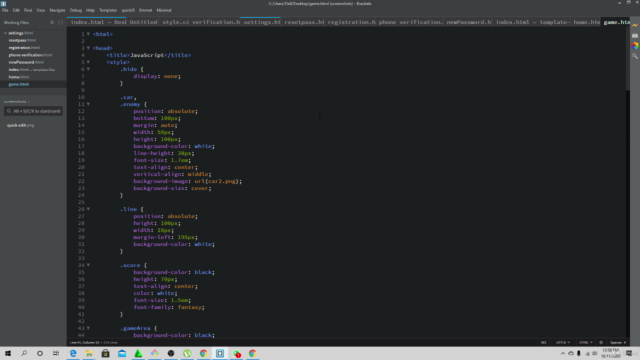Click microphone icon in system tray
This screenshot has height=360, width=640.
pos(579,353)
